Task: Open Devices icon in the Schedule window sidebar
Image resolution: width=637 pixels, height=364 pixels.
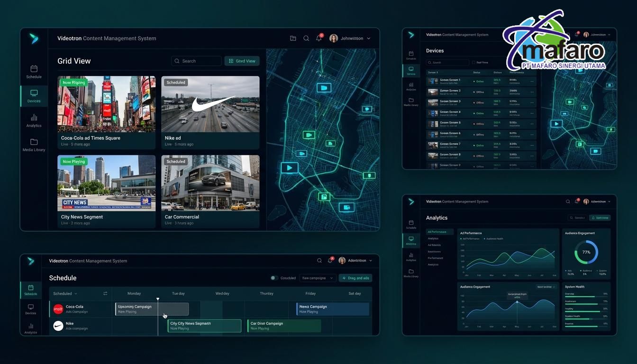Action: click(x=31, y=307)
